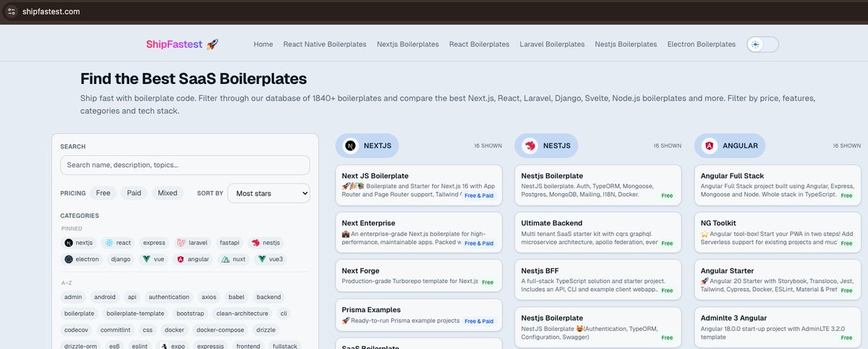Open the Angular Full Stack card
Image resolution: width=868 pixels, height=349 pixels.
click(x=778, y=185)
